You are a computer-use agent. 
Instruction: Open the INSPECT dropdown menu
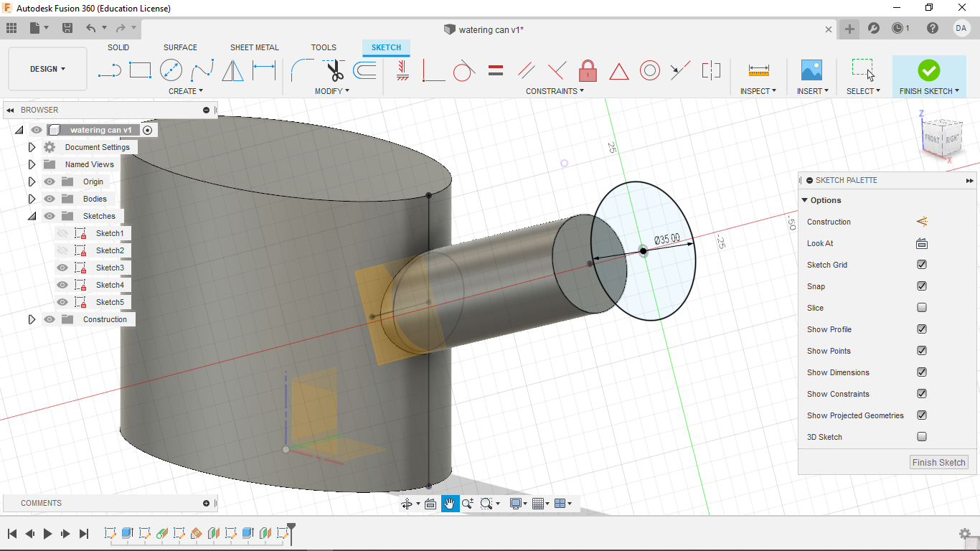point(758,91)
